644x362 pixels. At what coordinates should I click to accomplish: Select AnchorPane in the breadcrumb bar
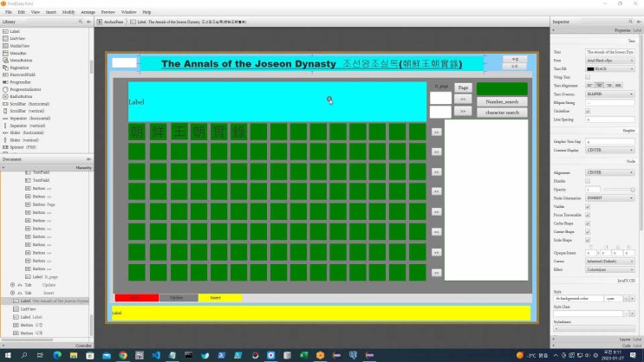113,22
